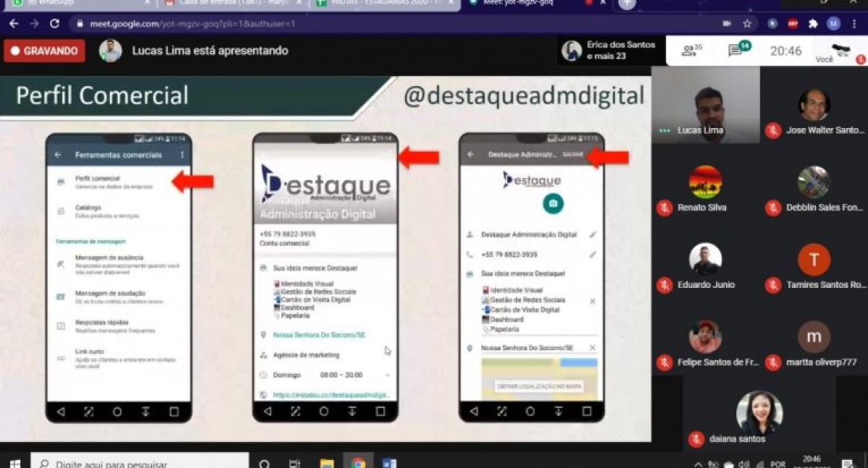868x468 pixels.
Task: Select Eduardo Junio's avatar
Action: 705,260
